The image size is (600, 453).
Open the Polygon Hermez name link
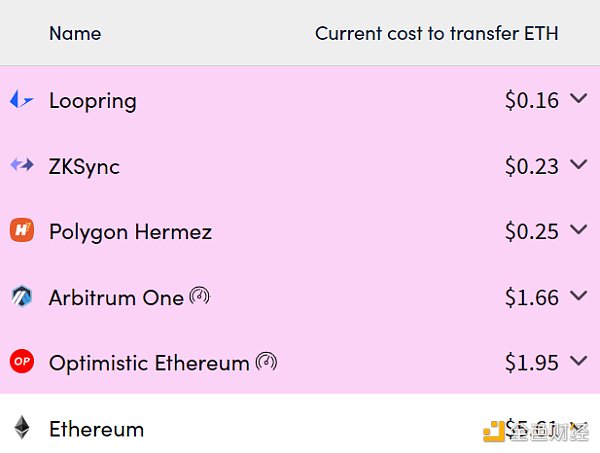pyautogui.click(x=130, y=232)
